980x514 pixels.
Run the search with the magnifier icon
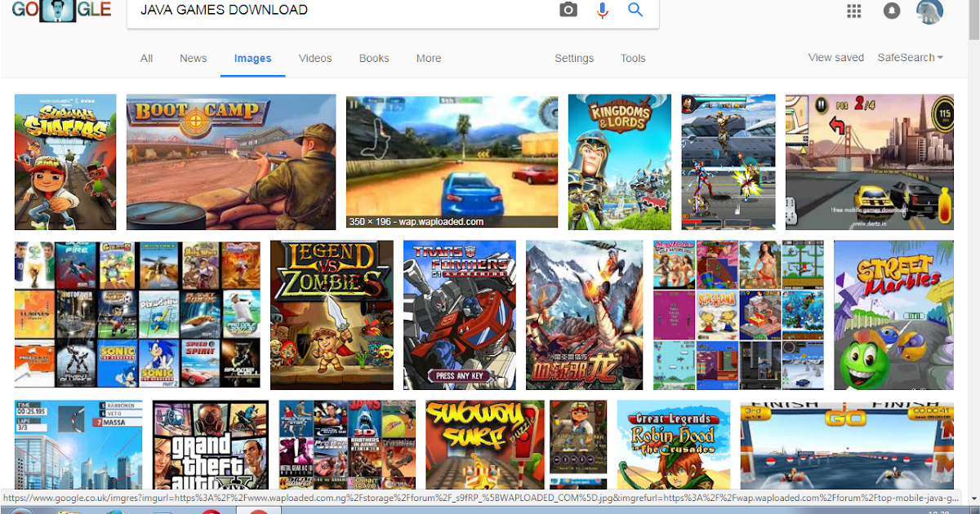[x=635, y=10]
